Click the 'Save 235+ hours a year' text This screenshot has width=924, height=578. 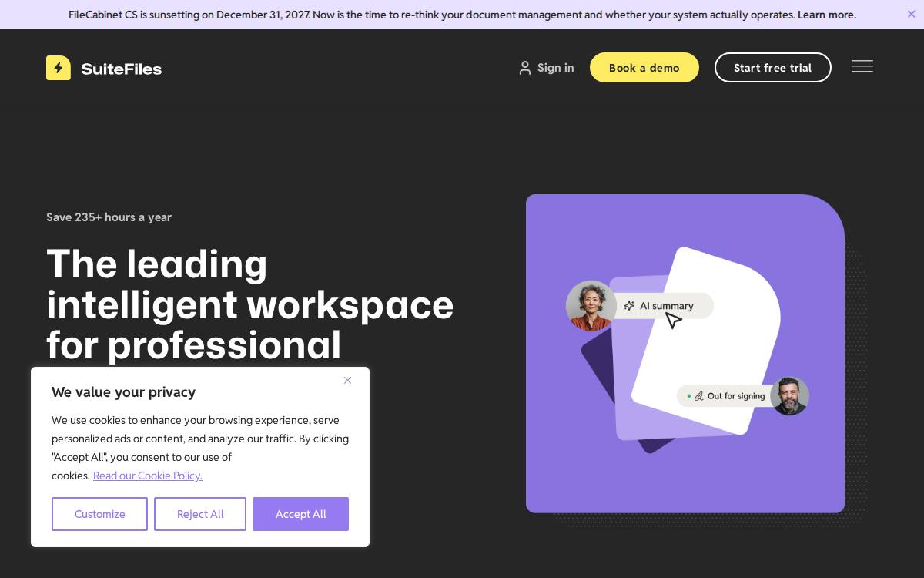coord(109,217)
